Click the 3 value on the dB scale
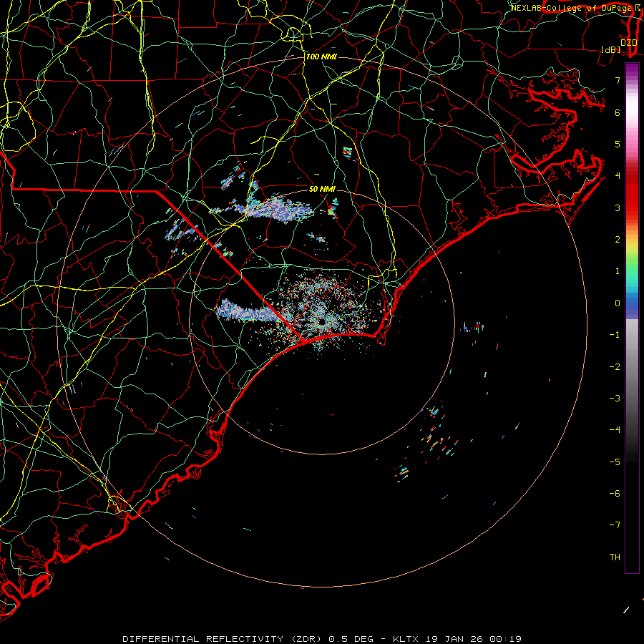Image resolution: width=644 pixels, height=644 pixels. click(618, 208)
